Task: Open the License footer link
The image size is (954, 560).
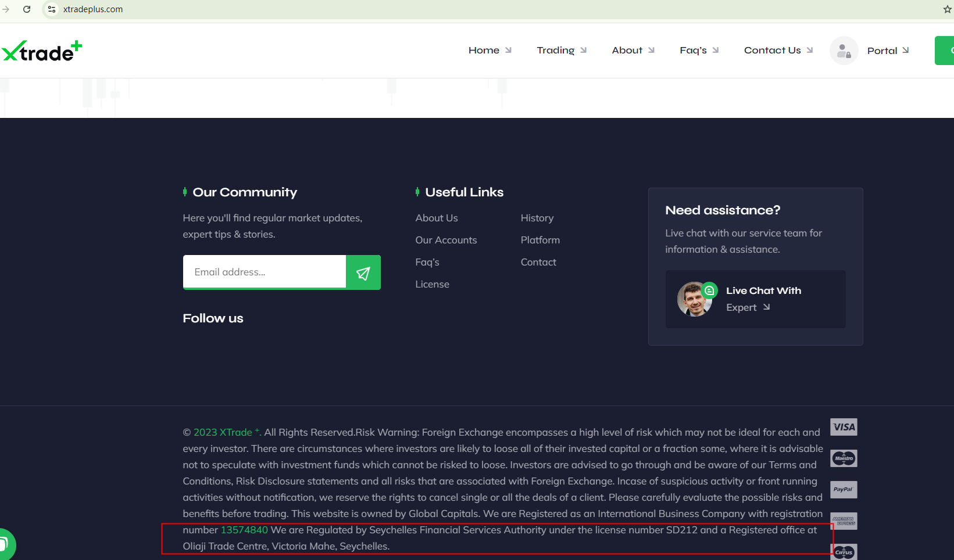Action: click(432, 284)
